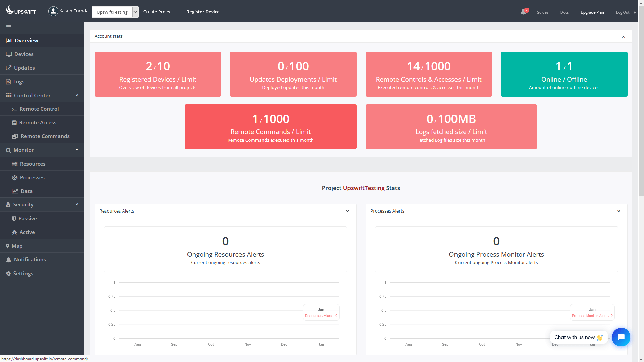
Task: Click the Registered Devices / Limit card
Action: [x=158, y=74]
